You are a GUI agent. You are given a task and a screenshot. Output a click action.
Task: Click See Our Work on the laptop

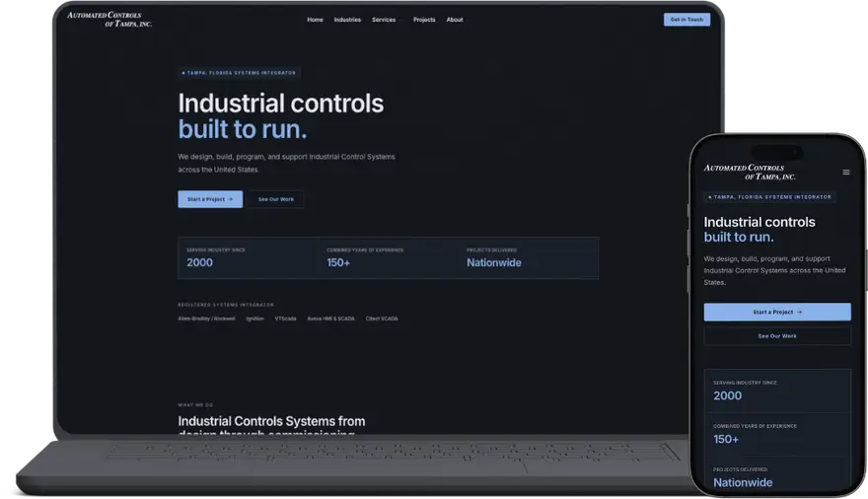(x=275, y=199)
